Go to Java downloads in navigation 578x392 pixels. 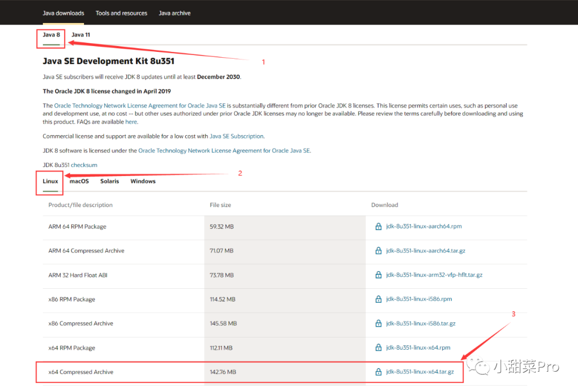[63, 13]
